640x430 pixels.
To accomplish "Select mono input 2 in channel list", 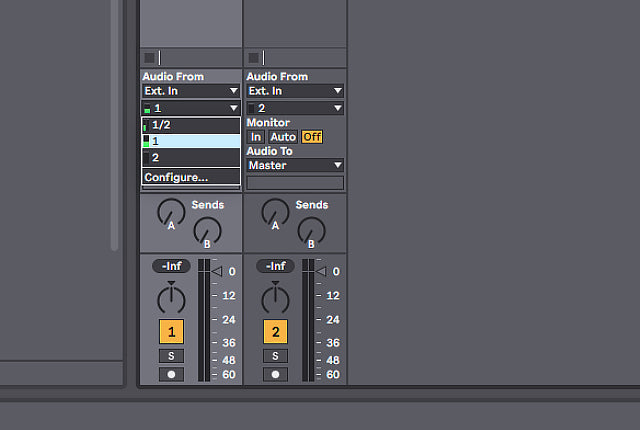I will pos(191,157).
